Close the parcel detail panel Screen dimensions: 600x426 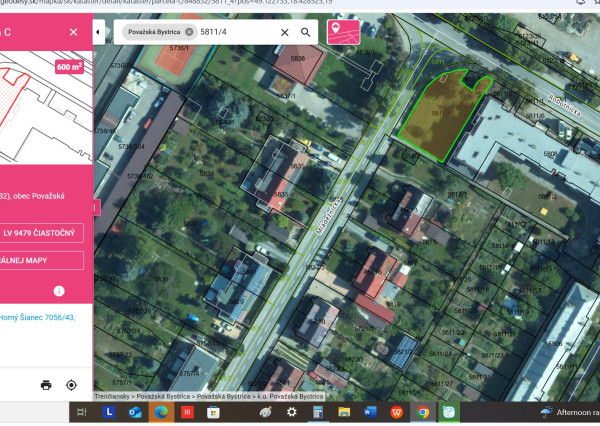73,32
